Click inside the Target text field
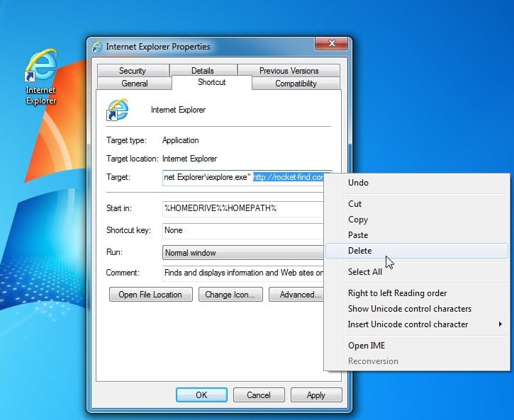514x420 pixels. tap(243, 178)
